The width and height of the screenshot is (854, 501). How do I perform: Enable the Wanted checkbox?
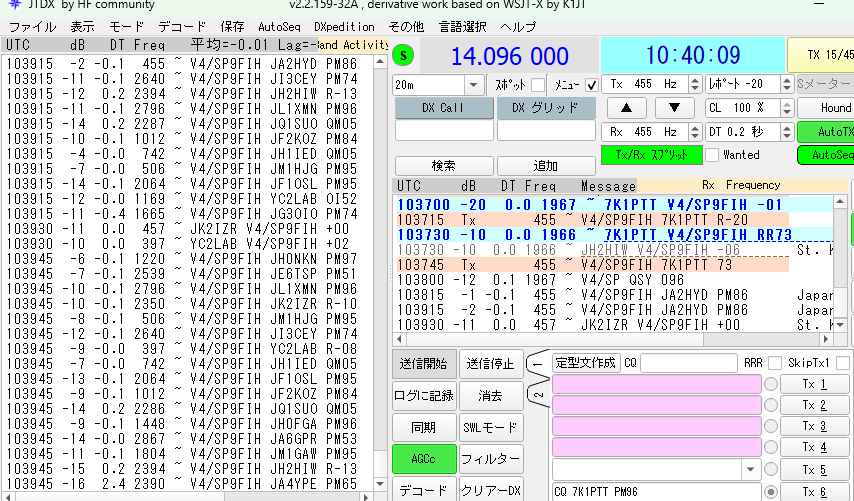point(712,155)
